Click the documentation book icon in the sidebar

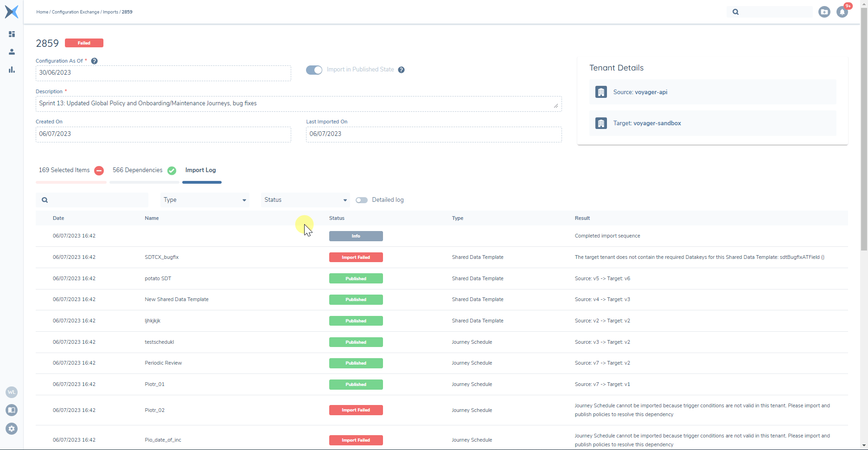12,410
